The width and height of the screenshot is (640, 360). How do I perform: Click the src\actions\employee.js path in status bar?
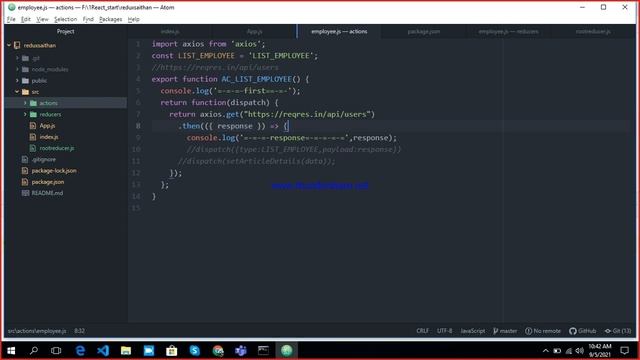37,331
